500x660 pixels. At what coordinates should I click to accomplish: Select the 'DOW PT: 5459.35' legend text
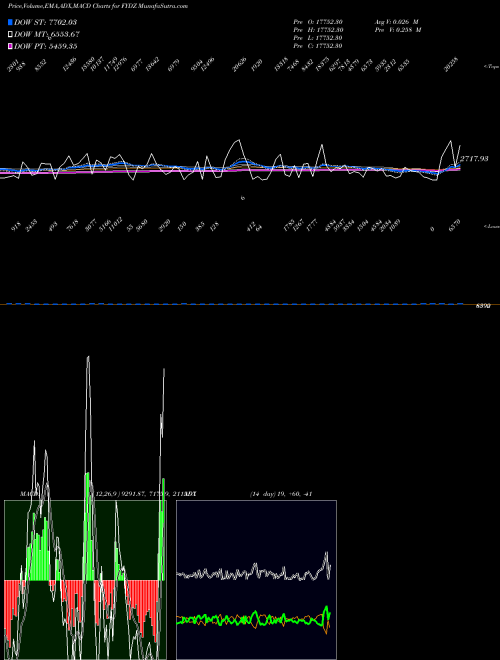[x=45, y=46]
